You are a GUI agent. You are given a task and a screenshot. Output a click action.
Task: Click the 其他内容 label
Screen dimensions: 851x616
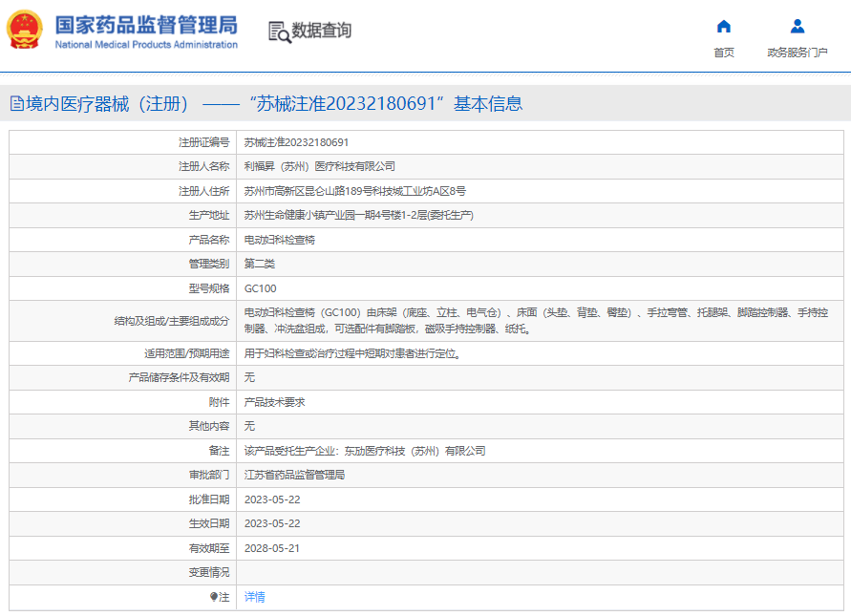(x=209, y=426)
